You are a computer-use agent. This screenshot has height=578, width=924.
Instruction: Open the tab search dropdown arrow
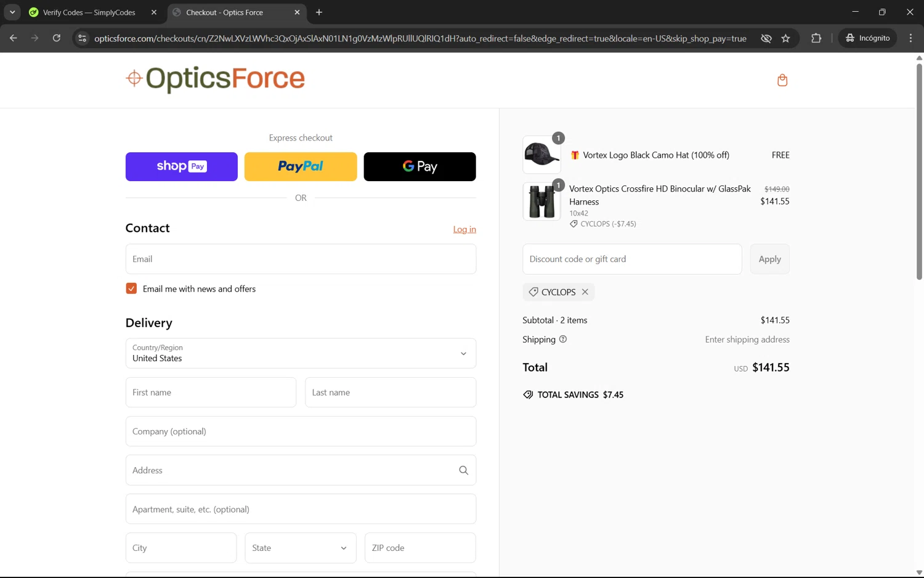tap(12, 12)
